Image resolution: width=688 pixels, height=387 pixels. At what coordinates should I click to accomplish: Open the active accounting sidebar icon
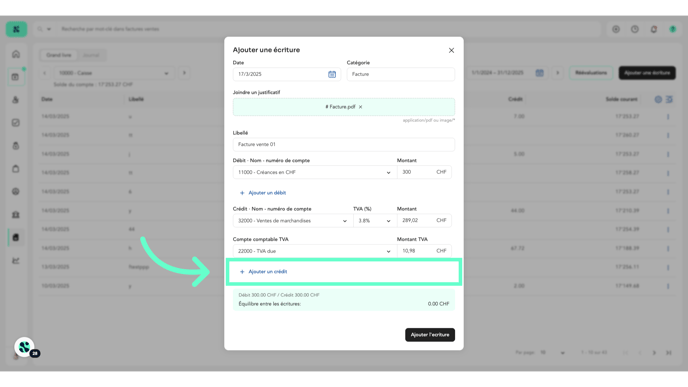[x=16, y=237]
